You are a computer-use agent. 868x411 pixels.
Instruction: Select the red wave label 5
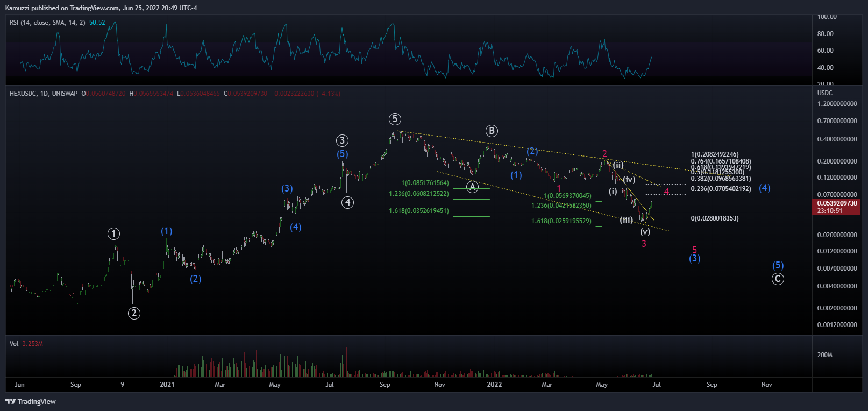[x=694, y=250]
